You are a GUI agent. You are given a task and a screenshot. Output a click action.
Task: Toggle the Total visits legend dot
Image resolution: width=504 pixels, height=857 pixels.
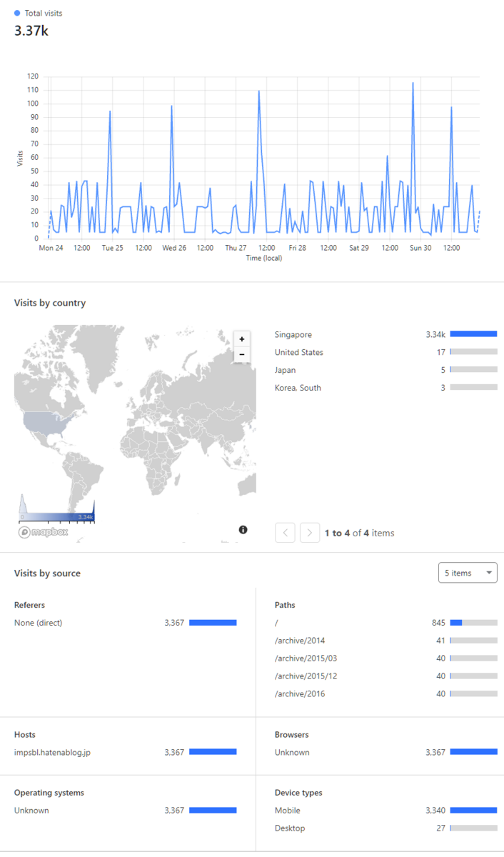pyautogui.click(x=17, y=13)
